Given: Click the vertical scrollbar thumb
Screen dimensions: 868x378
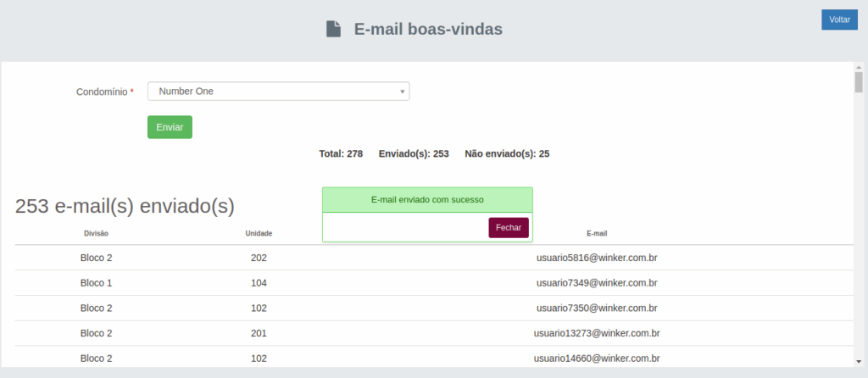Looking at the screenshot, I should (859, 82).
